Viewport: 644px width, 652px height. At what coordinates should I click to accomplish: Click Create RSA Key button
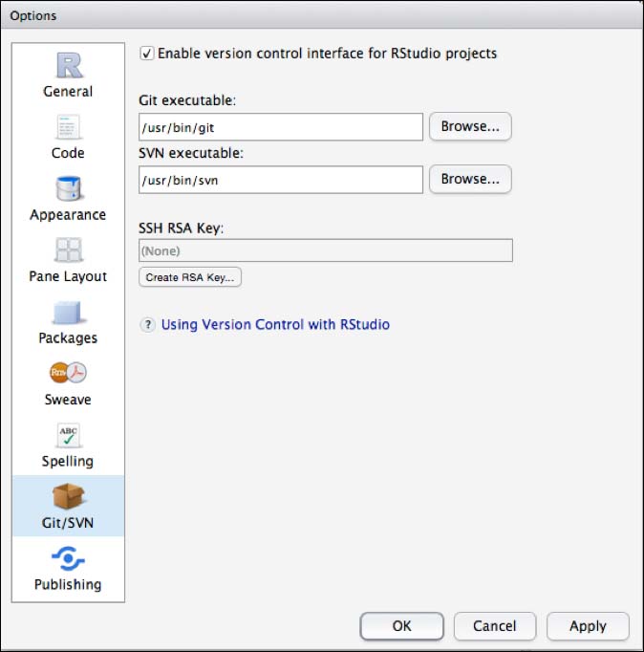(190, 277)
